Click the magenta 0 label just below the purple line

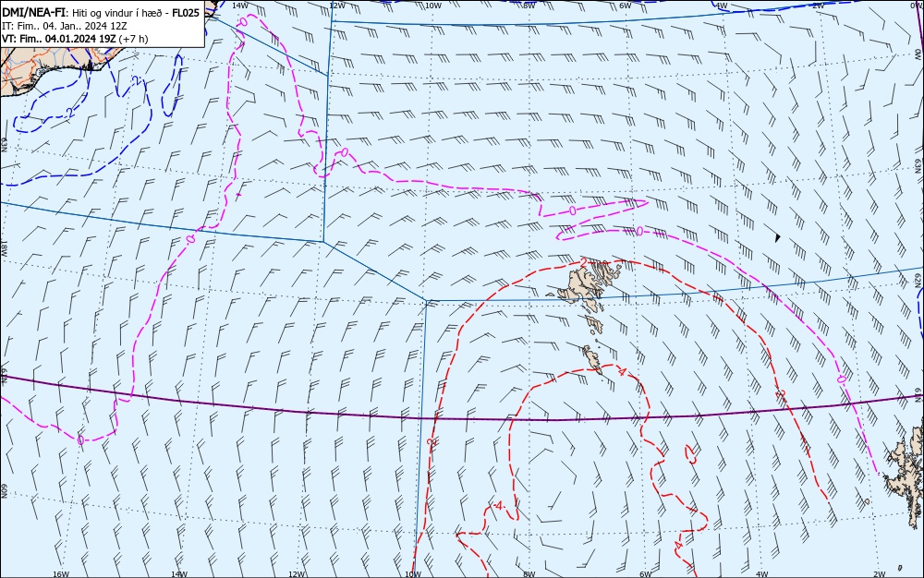coord(80,440)
